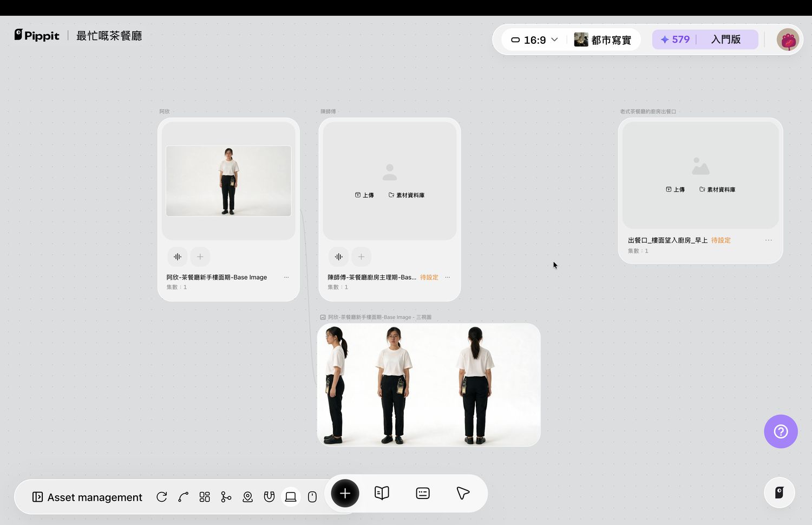
Task: Select the curved connector line tool
Action: pos(183,497)
